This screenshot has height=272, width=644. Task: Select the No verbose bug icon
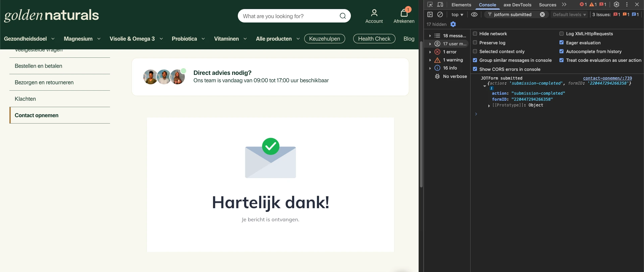point(437,76)
